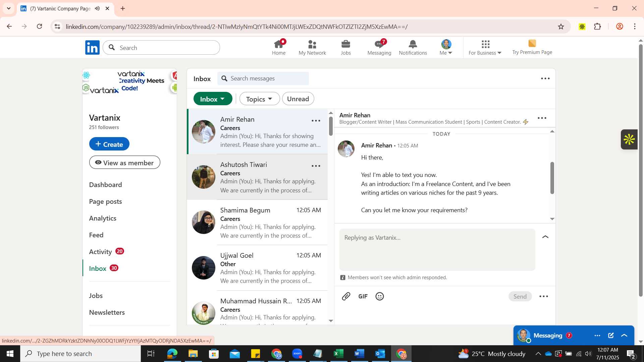Screen dimensions: 644x362
Task: Open Jobs in top navigation
Action: tap(345, 47)
